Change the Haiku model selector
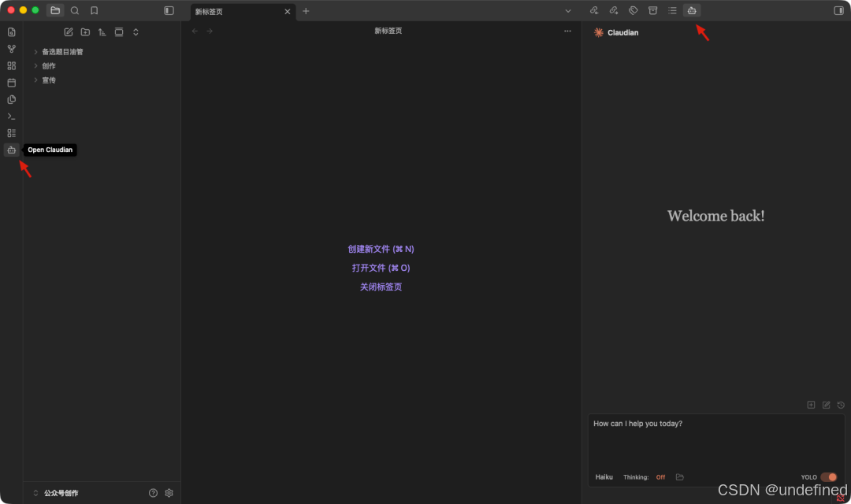 pyautogui.click(x=604, y=477)
